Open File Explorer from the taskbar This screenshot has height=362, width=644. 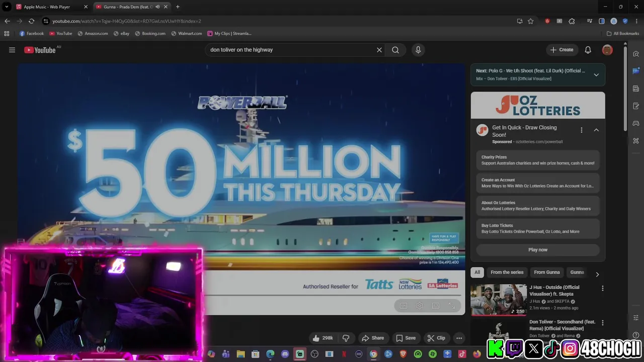coord(240,354)
